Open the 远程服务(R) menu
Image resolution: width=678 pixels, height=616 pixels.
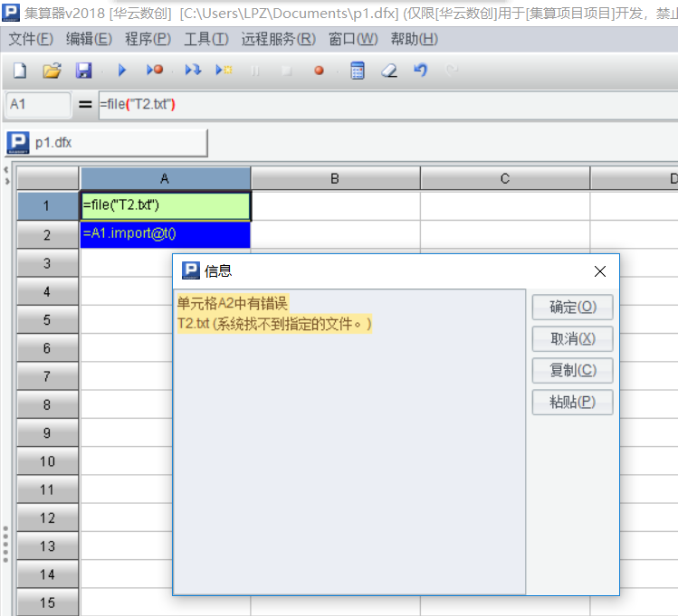(x=279, y=39)
